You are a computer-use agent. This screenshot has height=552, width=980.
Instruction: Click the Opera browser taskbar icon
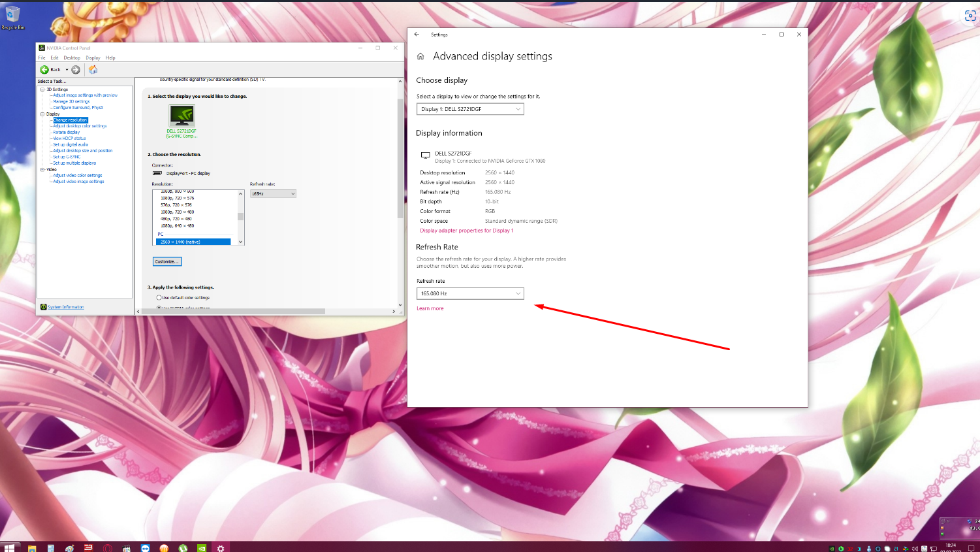coord(107,548)
